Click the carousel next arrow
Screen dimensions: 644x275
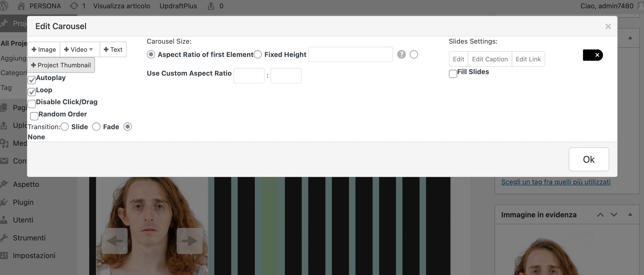pos(189,241)
